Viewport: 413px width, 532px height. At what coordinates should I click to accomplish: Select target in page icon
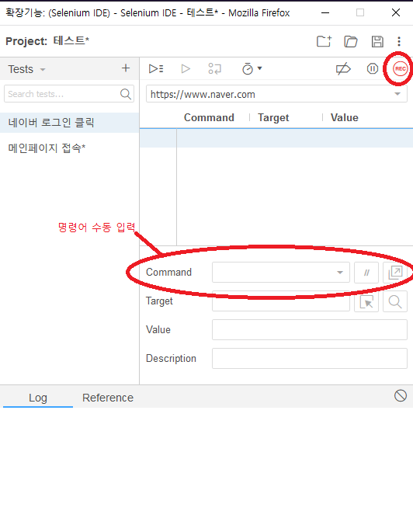pos(366,301)
